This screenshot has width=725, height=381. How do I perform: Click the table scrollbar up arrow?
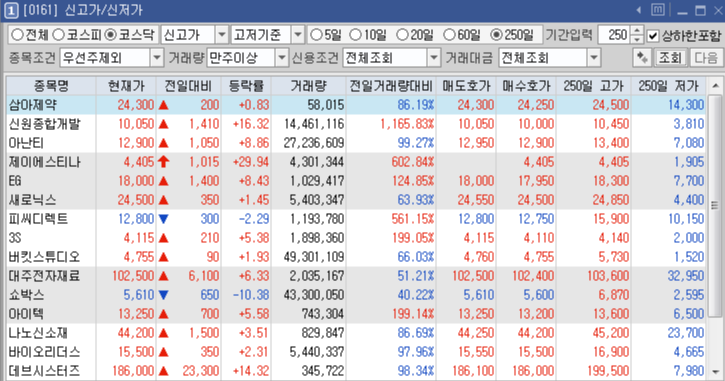[715, 85]
